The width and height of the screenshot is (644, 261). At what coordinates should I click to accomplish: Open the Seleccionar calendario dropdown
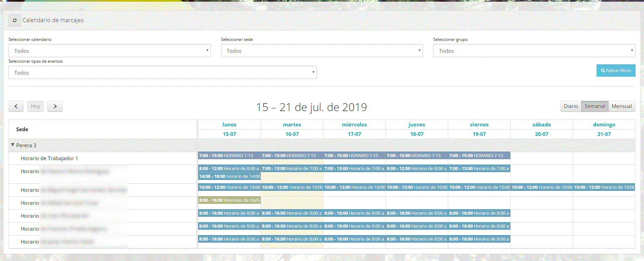coord(109,51)
